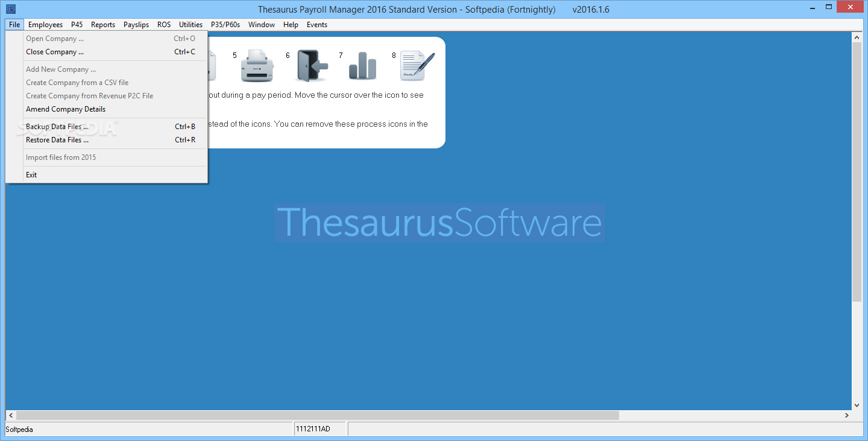The width and height of the screenshot is (868, 441).
Task: Open the Employees menu
Action: pos(45,25)
